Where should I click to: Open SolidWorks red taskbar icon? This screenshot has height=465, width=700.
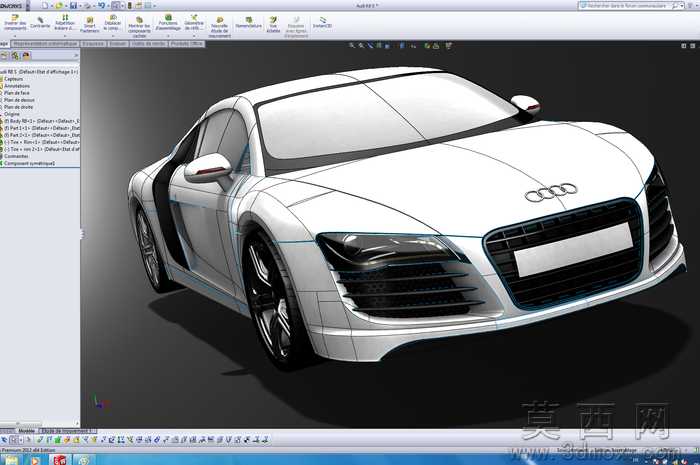point(59,460)
